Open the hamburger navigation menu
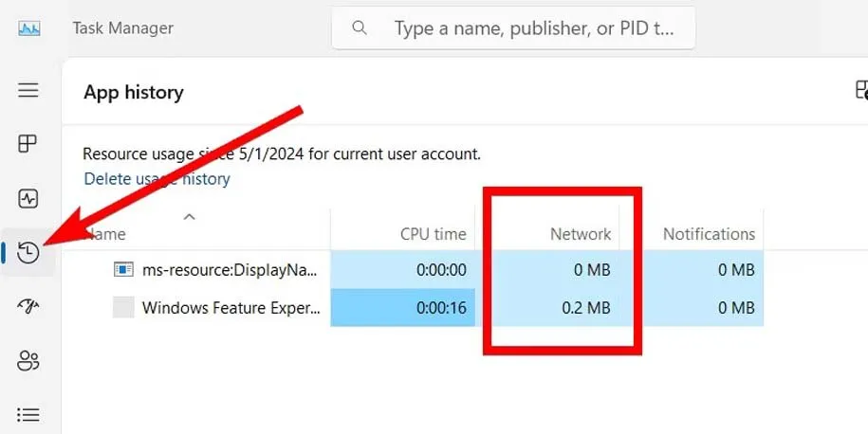 click(28, 90)
